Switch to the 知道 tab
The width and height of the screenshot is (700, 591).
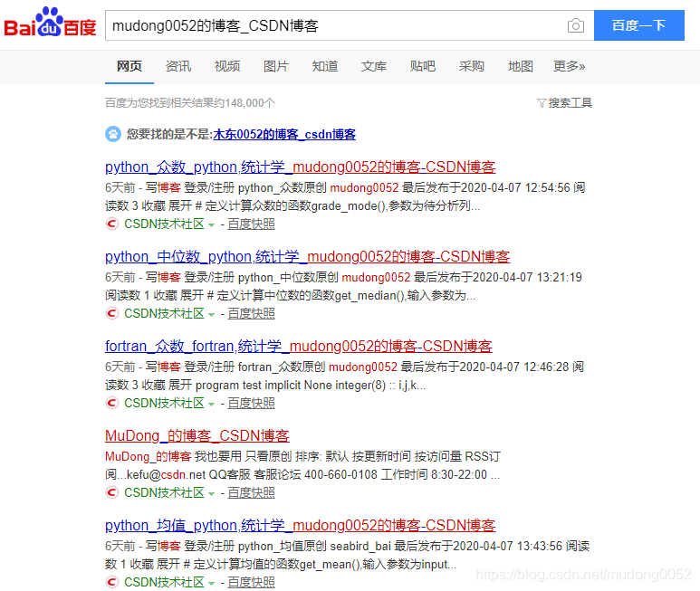coord(325,66)
